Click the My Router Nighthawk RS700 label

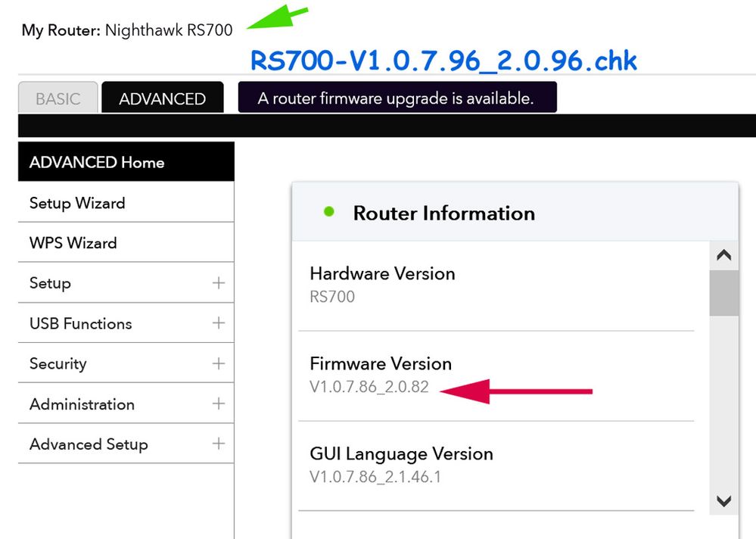(127, 30)
